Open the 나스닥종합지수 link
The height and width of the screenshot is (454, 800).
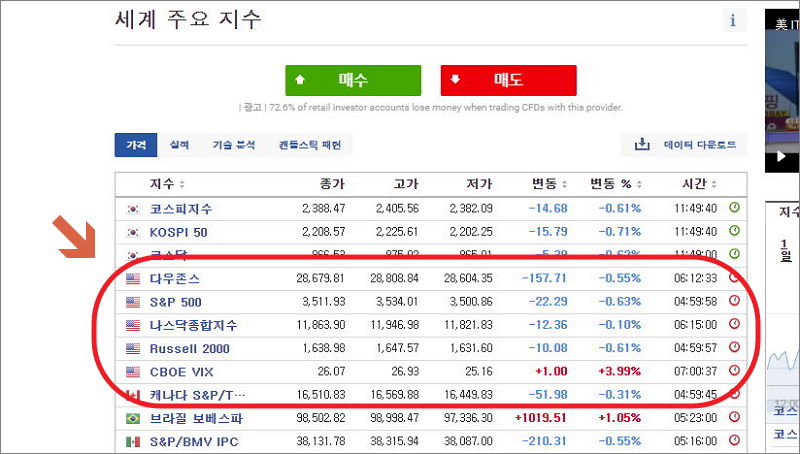193,325
